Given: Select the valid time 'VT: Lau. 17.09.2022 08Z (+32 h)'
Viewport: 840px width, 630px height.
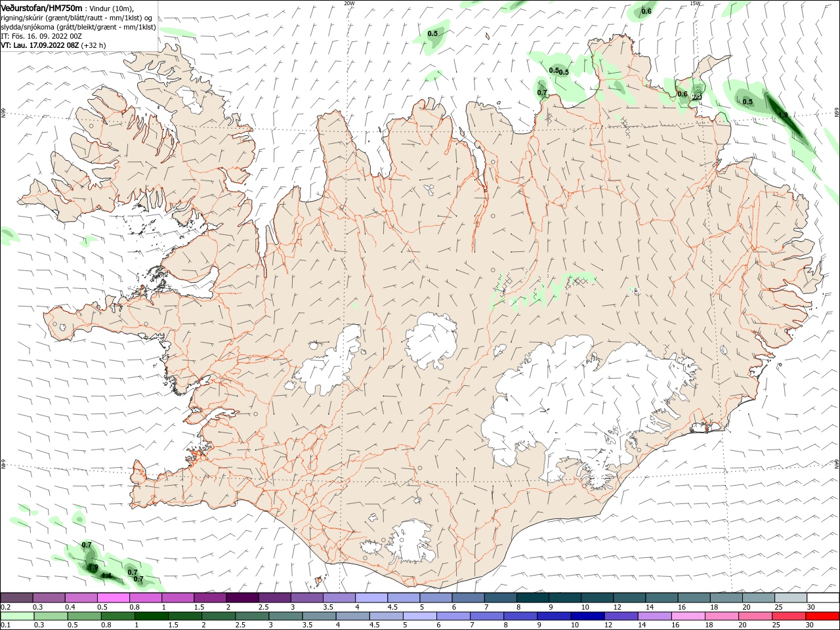Looking at the screenshot, I should click(x=53, y=45).
